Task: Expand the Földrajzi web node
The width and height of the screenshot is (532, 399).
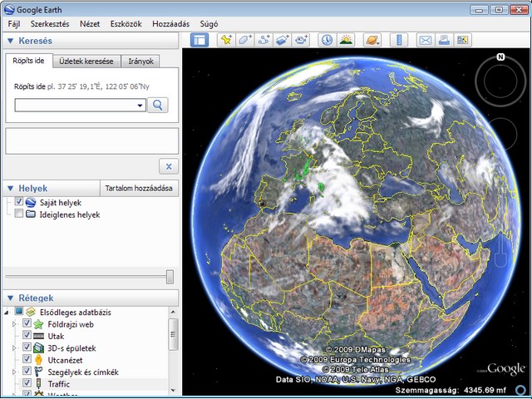Action: click(x=14, y=324)
